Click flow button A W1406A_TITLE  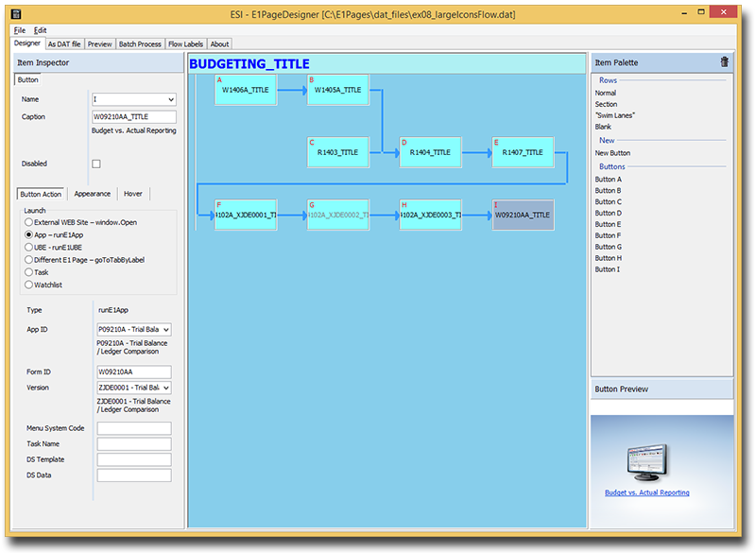[x=246, y=90]
